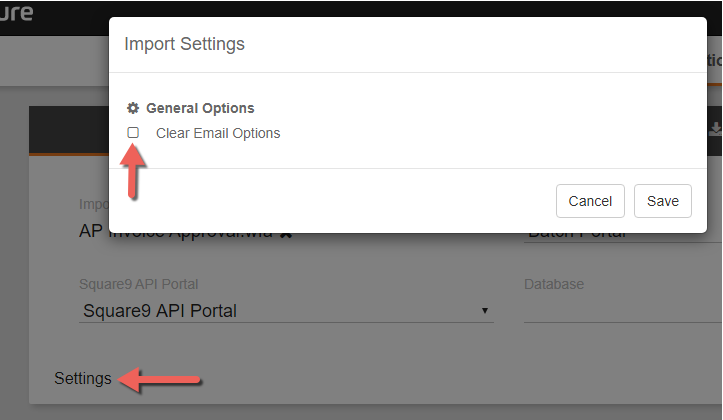
Task: Select the partially visible top-right tab
Action: [x=714, y=60]
